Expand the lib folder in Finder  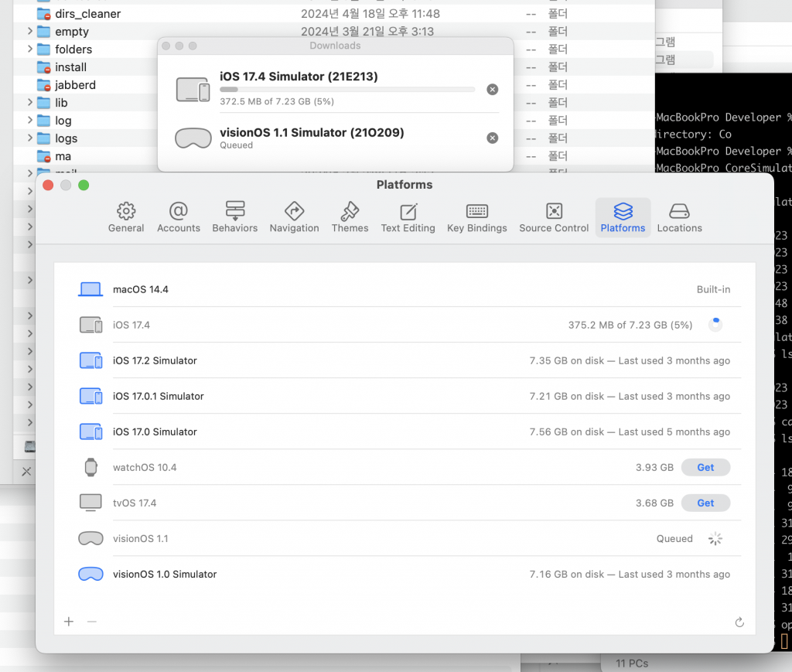[30, 103]
